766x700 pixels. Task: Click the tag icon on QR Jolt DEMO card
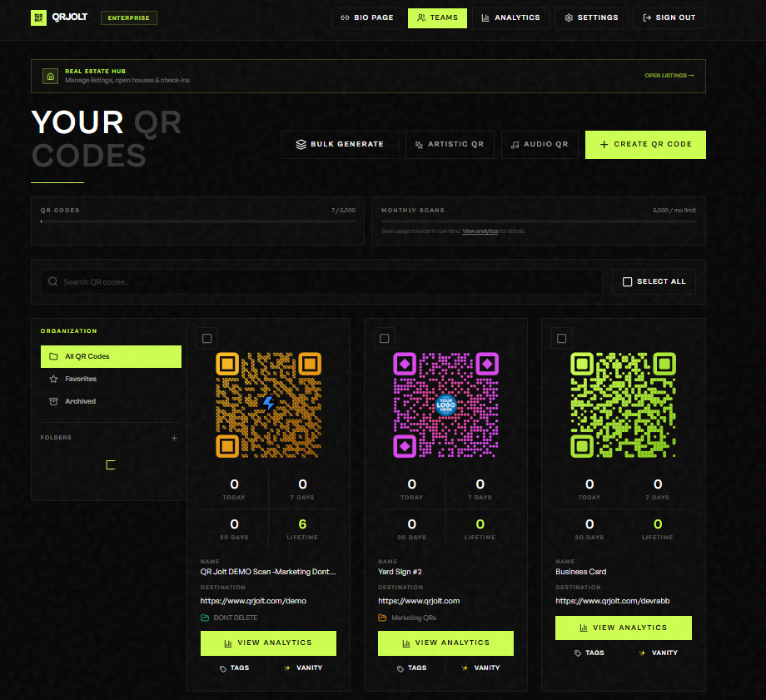pyautogui.click(x=223, y=668)
